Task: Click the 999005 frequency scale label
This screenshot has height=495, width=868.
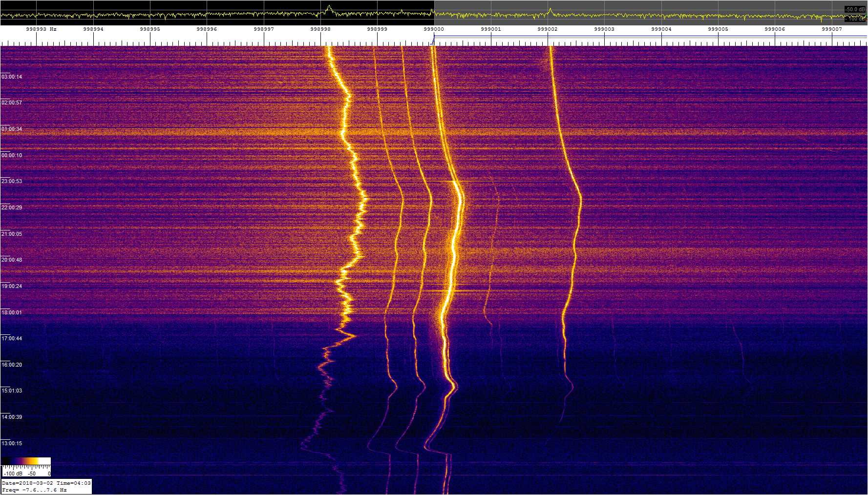Action: (x=718, y=29)
